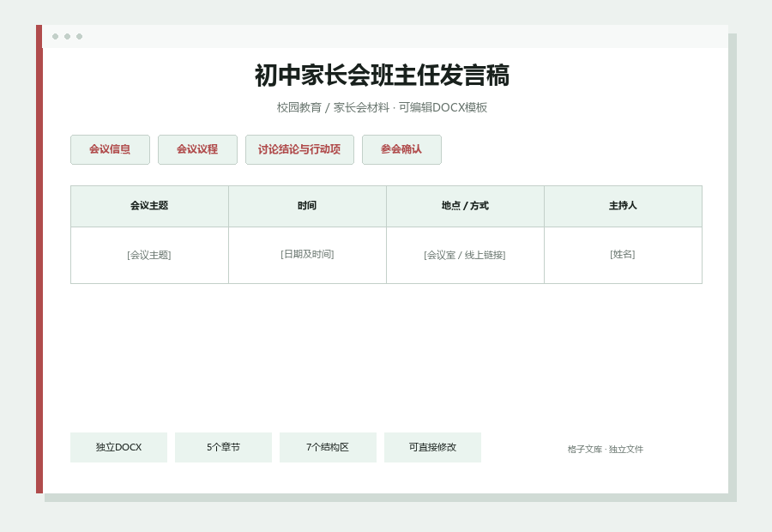Click the 时间 column header
Screen dimensions: 772x532
coord(307,206)
